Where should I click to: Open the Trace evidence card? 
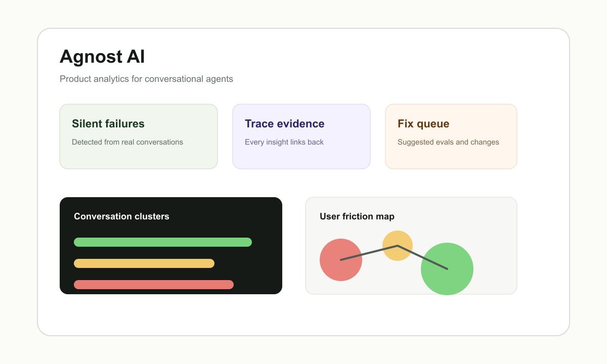click(x=301, y=136)
